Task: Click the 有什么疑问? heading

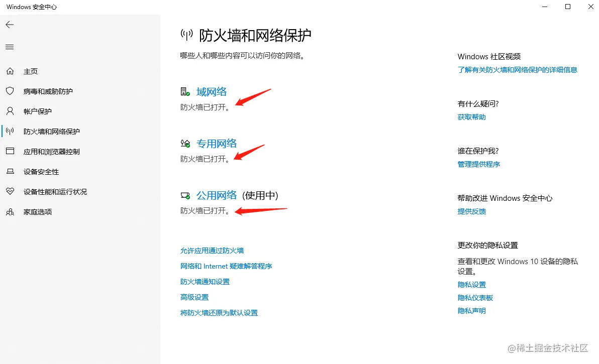Action: point(478,104)
